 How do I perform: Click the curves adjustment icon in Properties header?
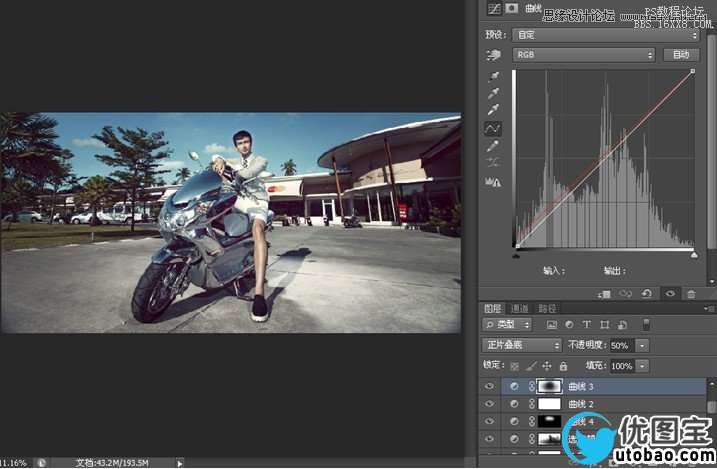tap(494, 9)
